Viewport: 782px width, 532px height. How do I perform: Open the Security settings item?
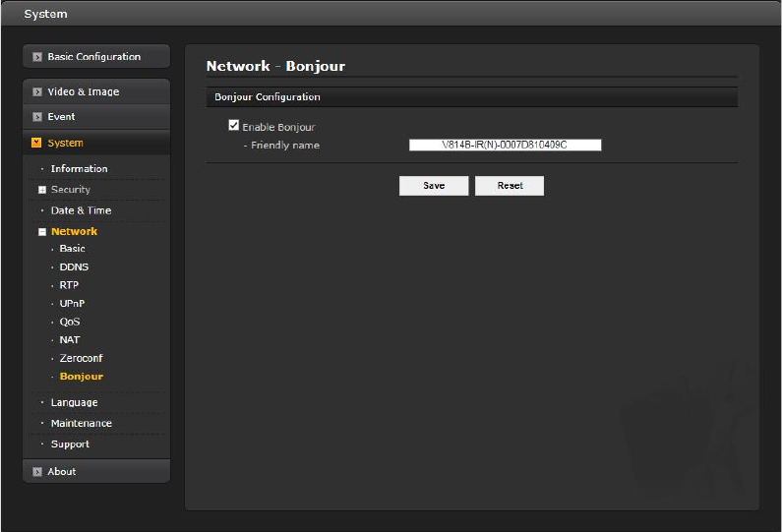click(x=71, y=190)
